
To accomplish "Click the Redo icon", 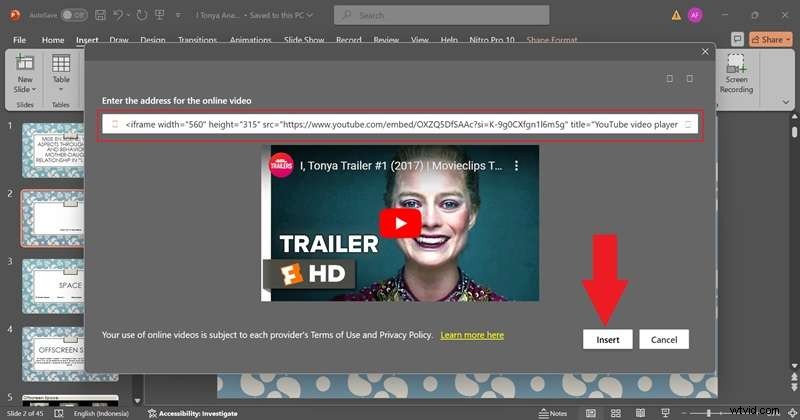I will tap(142, 15).
